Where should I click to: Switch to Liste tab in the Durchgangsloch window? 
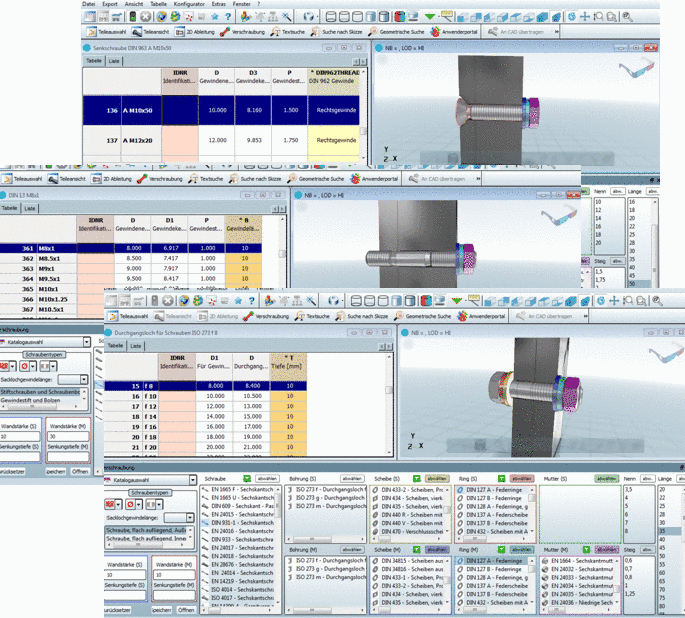pos(136,346)
